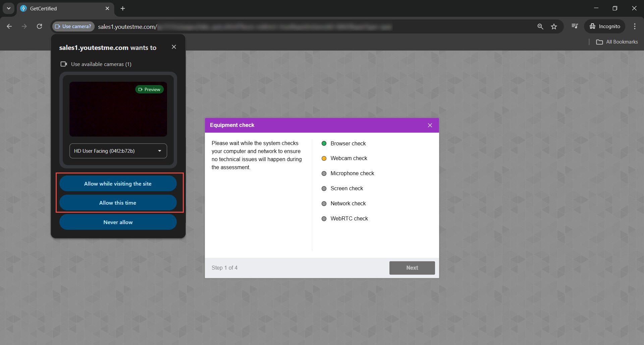
Task: Bookmark this page with the star icon
Action: (554, 26)
